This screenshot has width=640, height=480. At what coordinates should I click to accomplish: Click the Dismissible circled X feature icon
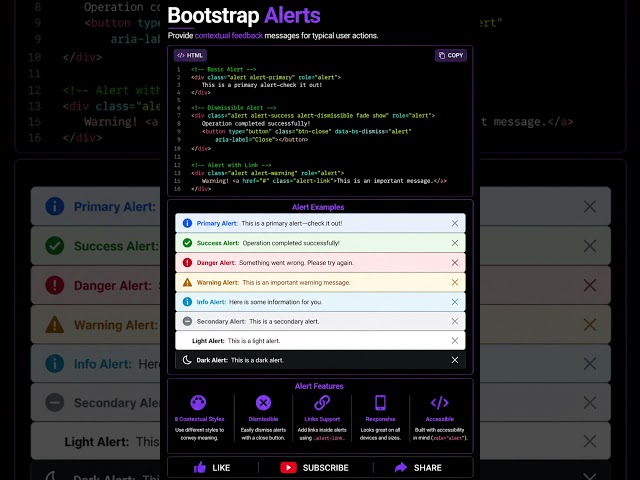(263, 403)
